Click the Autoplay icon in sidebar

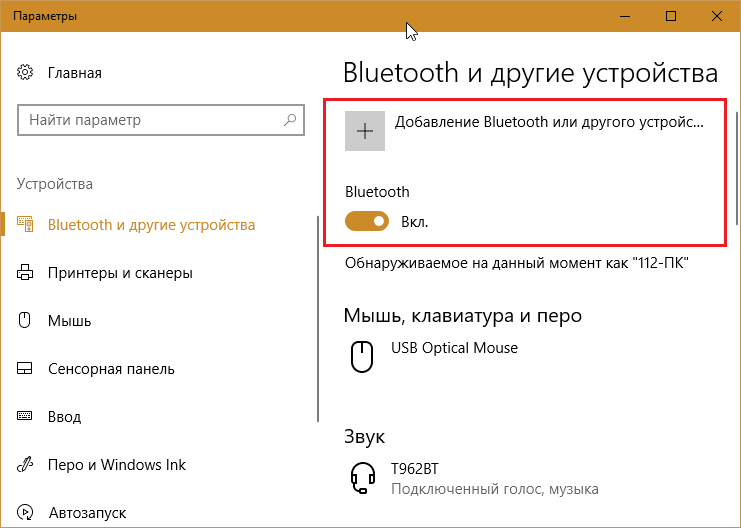click(x=25, y=512)
